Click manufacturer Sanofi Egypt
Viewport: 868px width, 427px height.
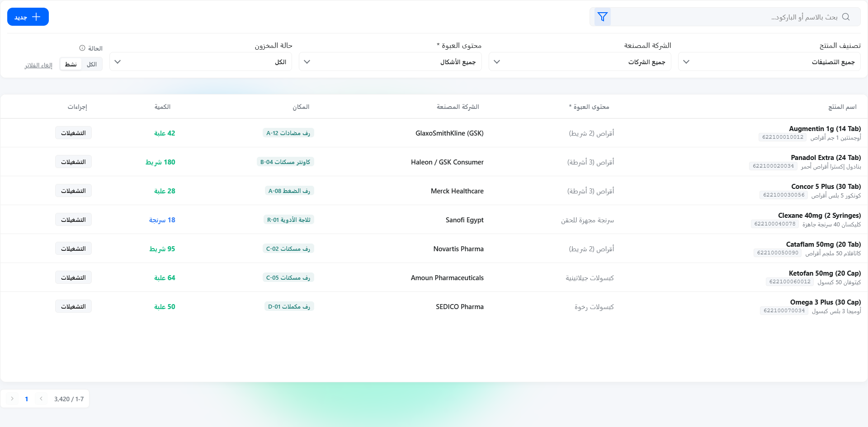pyautogui.click(x=464, y=220)
